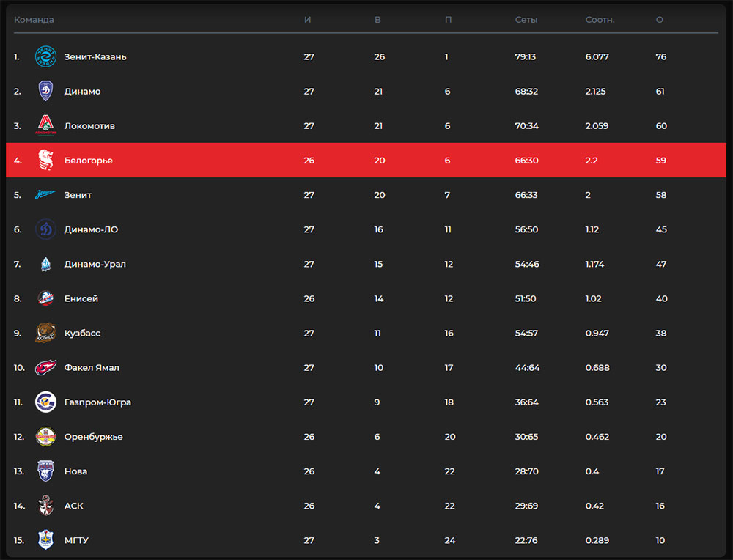Open the АСК team name
Image resolution: width=733 pixels, height=560 pixels.
pos(73,506)
